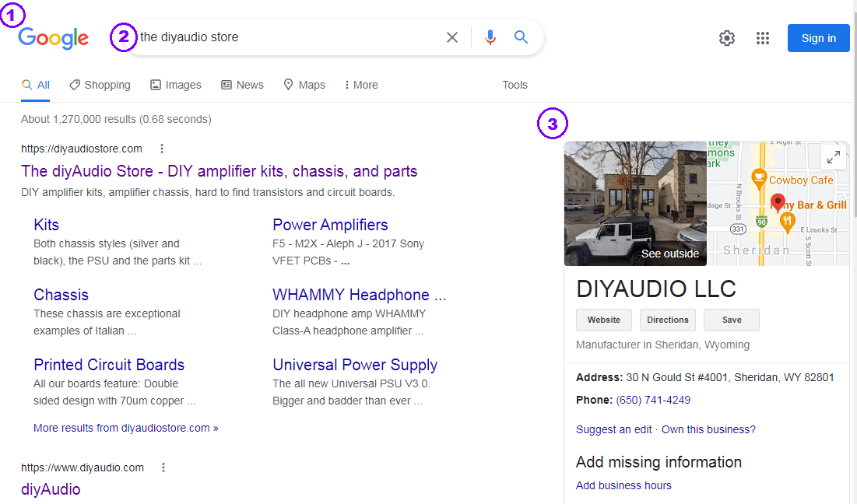857x504 pixels.
Task: Click More results from diyaudiostore.com
Action: pos(125,428)
